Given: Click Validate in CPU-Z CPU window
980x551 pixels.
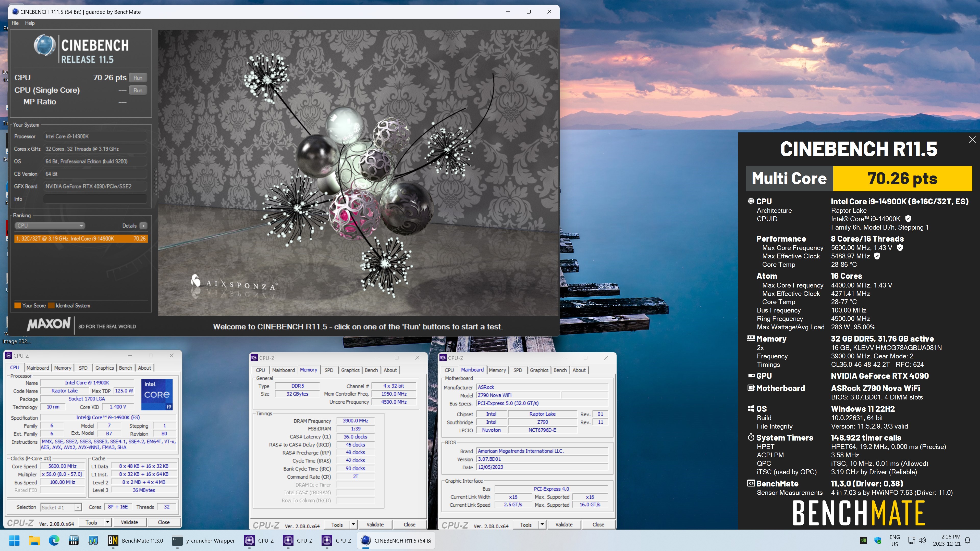Looking at the screenshot, I should click(129, 522).
